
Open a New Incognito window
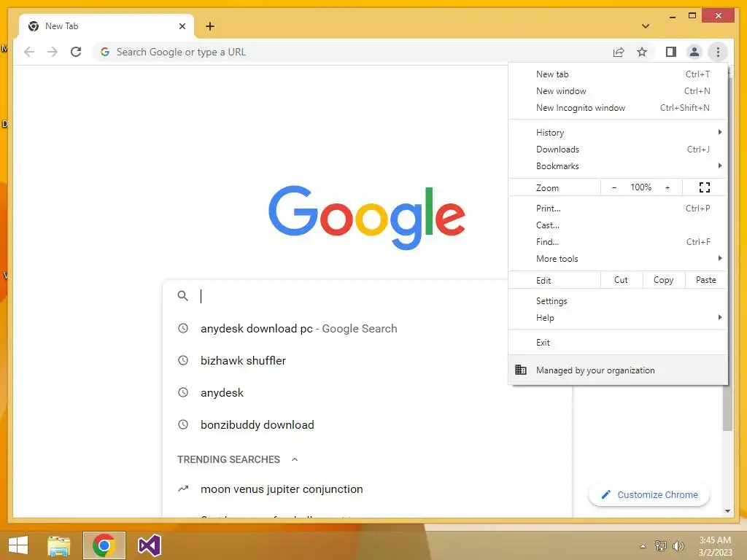tap(618, 108)
